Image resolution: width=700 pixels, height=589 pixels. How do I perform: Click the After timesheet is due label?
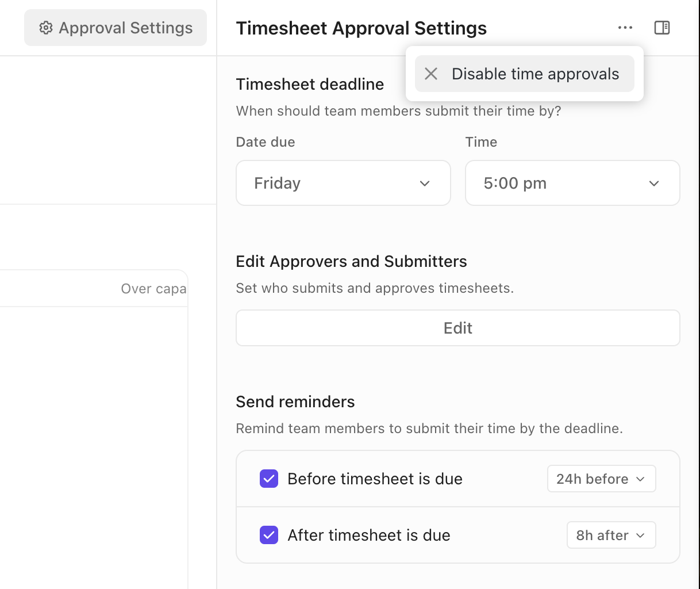tap(369, 535)
